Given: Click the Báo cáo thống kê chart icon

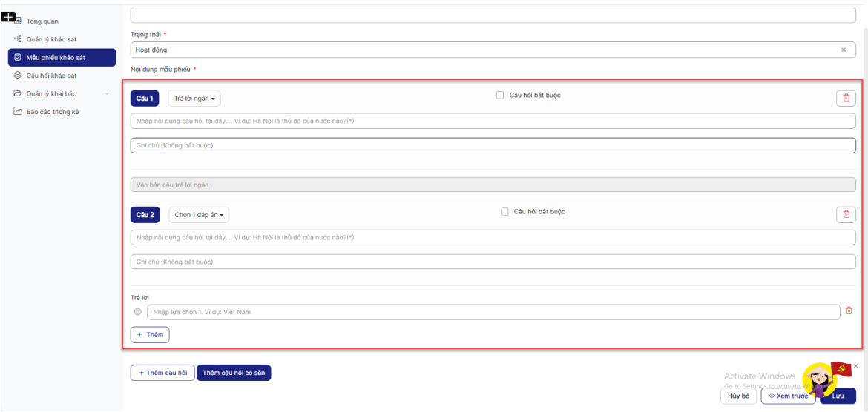Looking at the screenshot, I should [x=17, y=112].
